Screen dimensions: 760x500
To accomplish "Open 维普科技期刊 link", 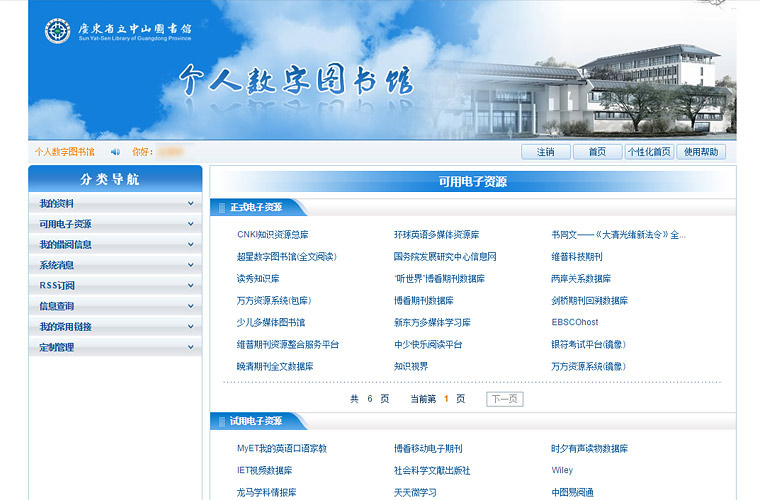I will 577,257.
